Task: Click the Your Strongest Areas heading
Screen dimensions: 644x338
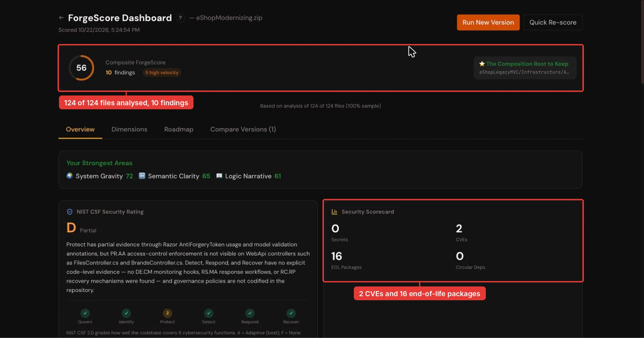Action: (99, 163)
